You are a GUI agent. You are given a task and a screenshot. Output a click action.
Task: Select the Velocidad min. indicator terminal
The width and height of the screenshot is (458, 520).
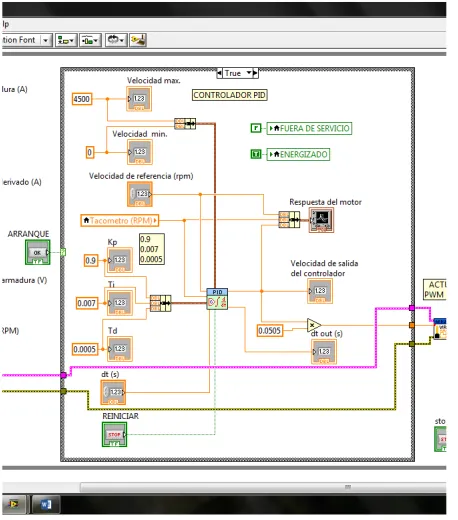140,152
